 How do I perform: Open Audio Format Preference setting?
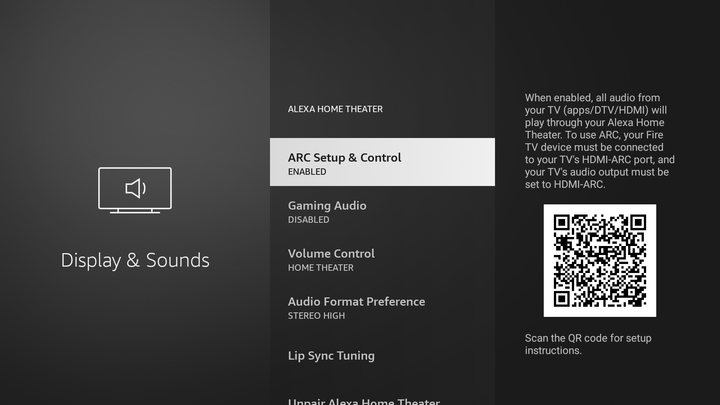(x=382, y=307)
